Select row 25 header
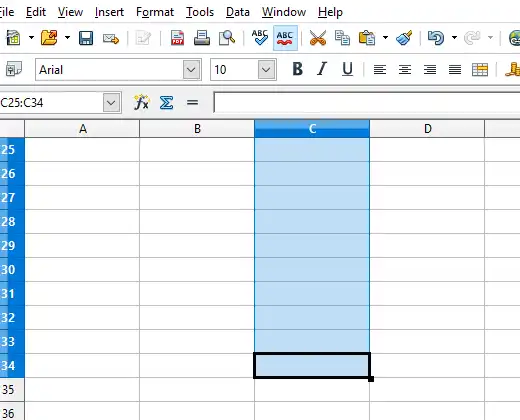The width and height of the screenshot is (520, 420). tap(12, 150)
